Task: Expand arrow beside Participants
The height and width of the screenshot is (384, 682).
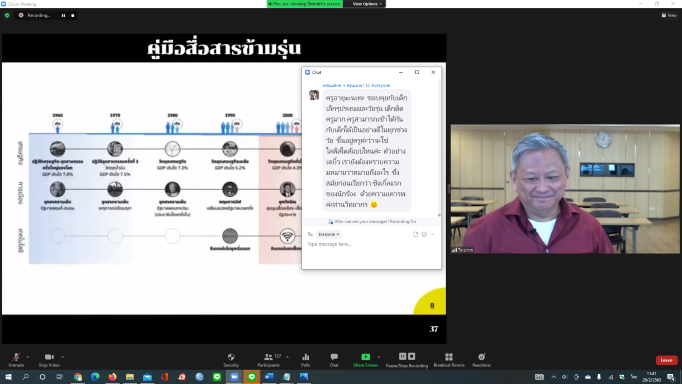Action: click(x=287, y=357)
